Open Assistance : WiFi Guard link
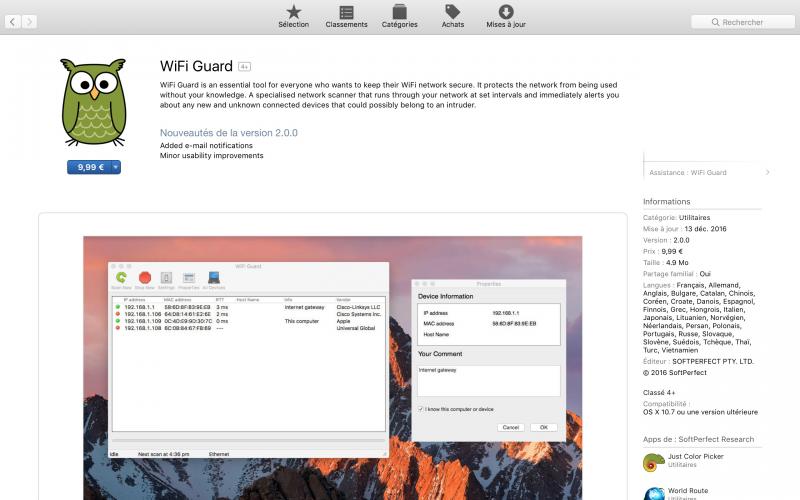The width and height of the screenshot is (800, 500). point(687,172)
